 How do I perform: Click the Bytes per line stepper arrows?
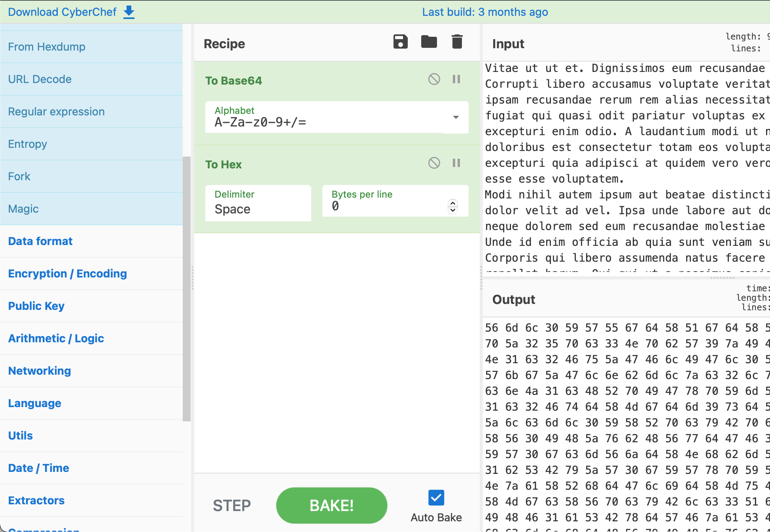[x=453, y=206]
